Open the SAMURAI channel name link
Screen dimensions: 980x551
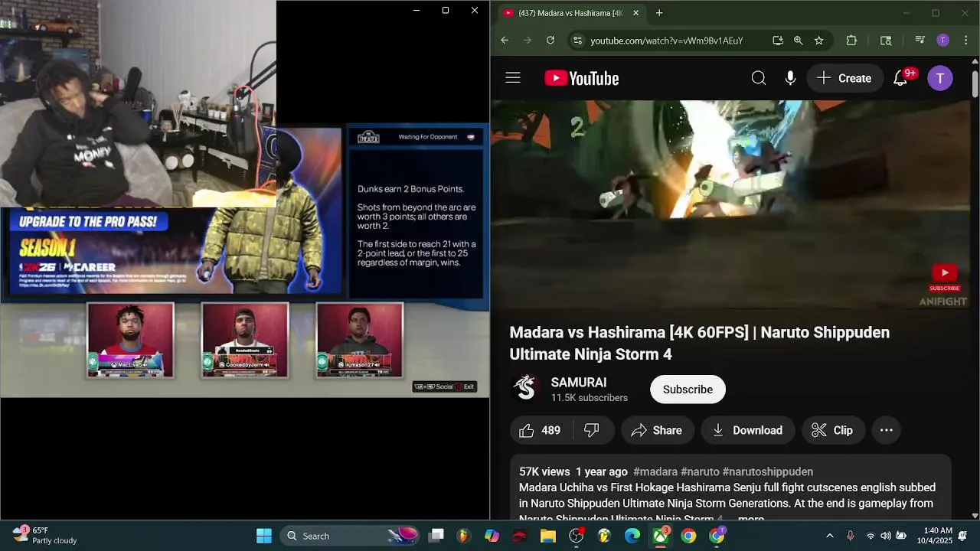(579, 382)
